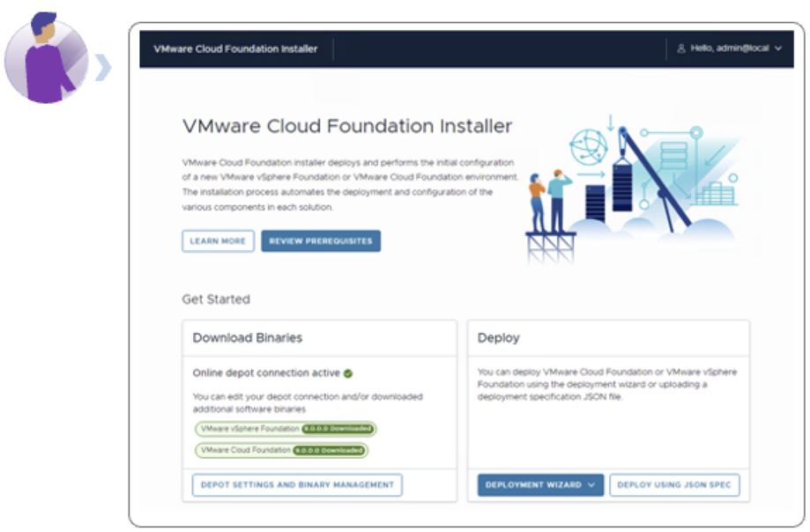
Task: Choose Deploy Using JSON Spec
Action: click(674, 485)
